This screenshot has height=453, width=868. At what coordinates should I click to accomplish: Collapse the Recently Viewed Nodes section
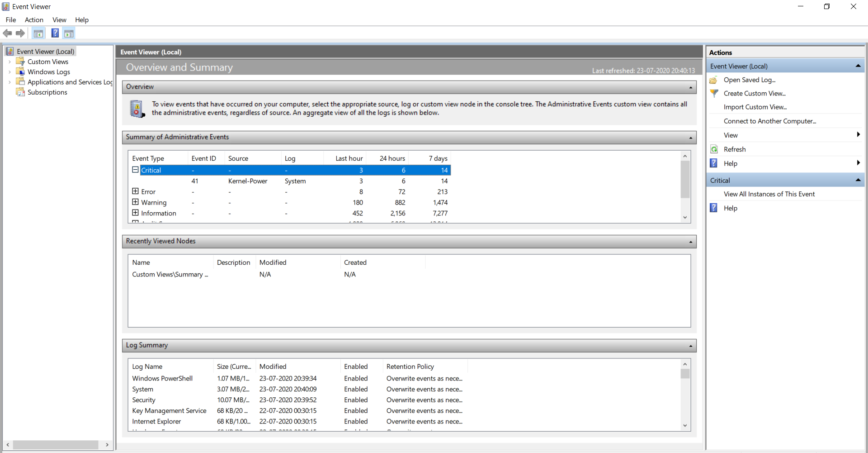[x=690, y=242]
